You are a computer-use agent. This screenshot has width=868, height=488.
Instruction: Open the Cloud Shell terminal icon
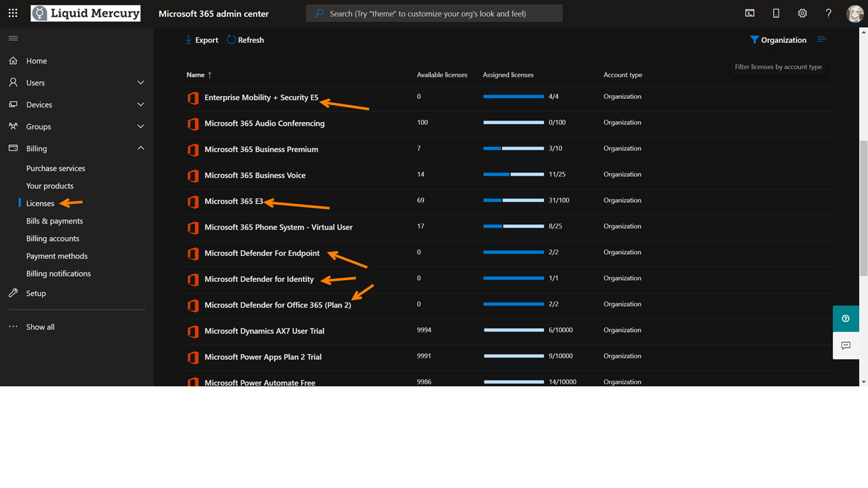[x=750, y=13]
